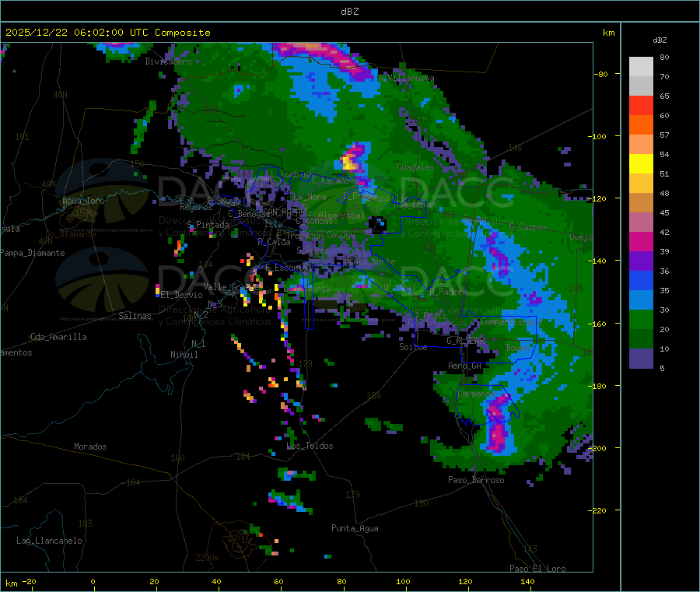The image size is (700, 592).
Task: Select the Guadales map label
Action: tap(415, 167)
